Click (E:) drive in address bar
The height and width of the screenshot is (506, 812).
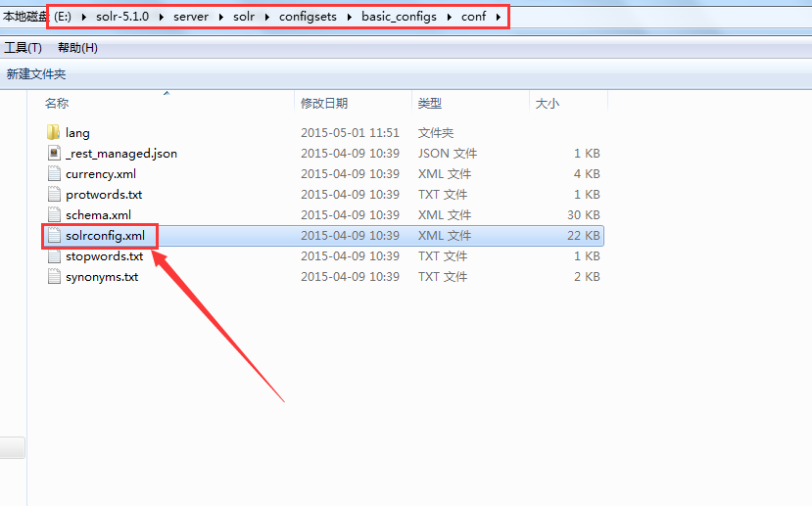click(x=63, y=17)
